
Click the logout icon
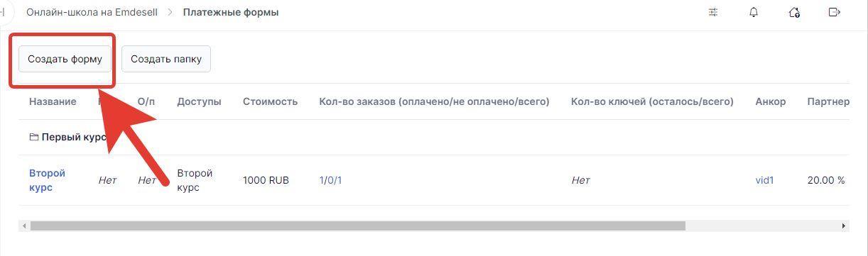835,12
